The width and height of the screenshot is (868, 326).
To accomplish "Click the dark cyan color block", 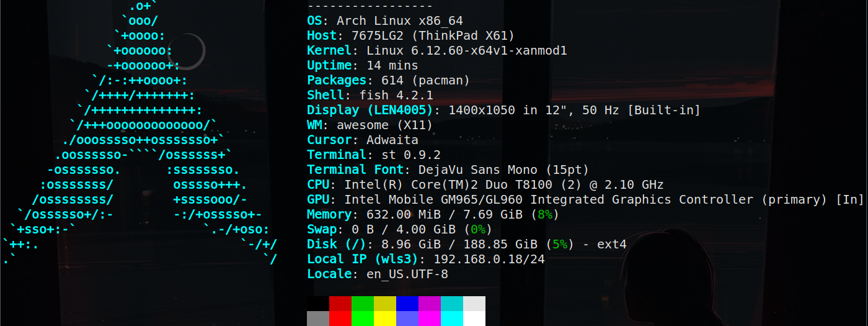I will pyautogui.click(x=452, y=304).
